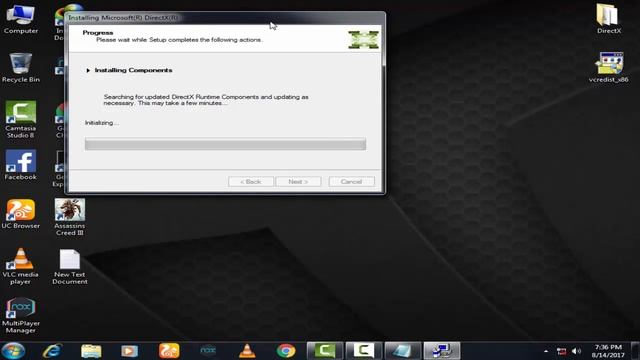The image size is (640, 360).
Task: Switch to green Camtasia taskbar window
Action: (x=325, y=351)
